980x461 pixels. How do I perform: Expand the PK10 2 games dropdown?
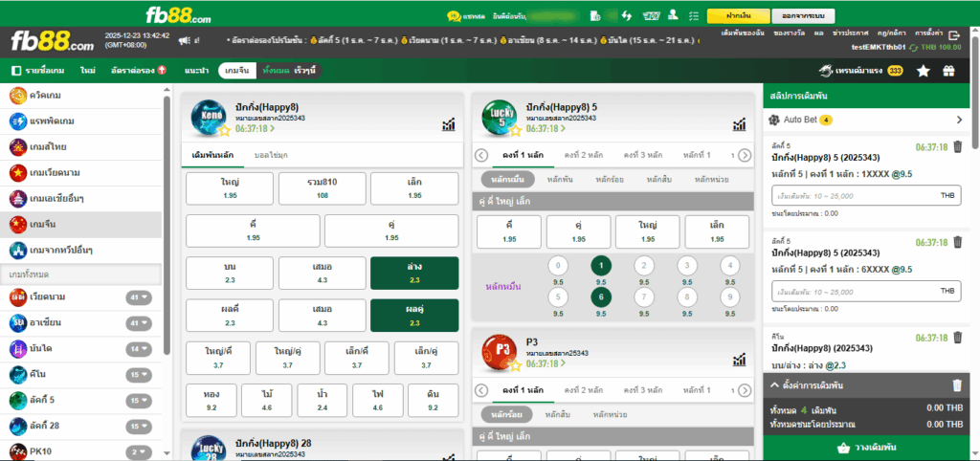click(x=139, y=451)
